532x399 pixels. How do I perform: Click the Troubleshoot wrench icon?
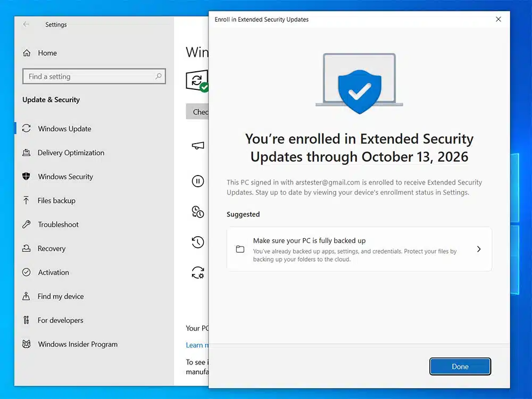pos(27,225)
